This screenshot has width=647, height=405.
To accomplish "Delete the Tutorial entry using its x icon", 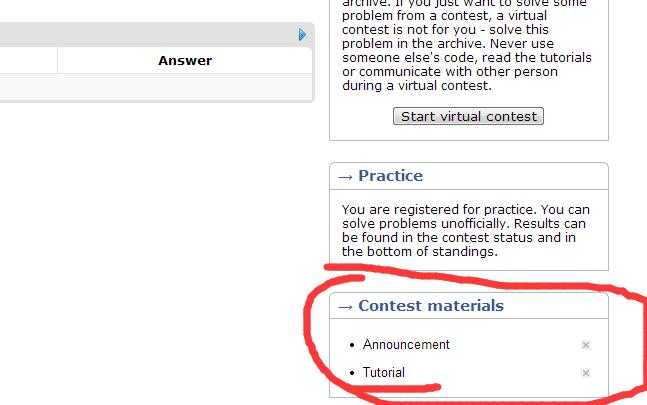I will [x=586, y=373].
